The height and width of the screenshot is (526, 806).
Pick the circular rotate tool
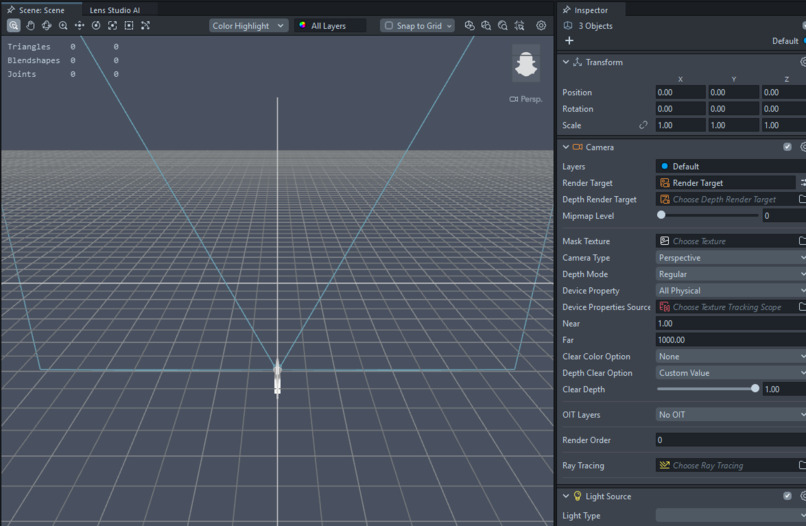click(x=96, y=25)
